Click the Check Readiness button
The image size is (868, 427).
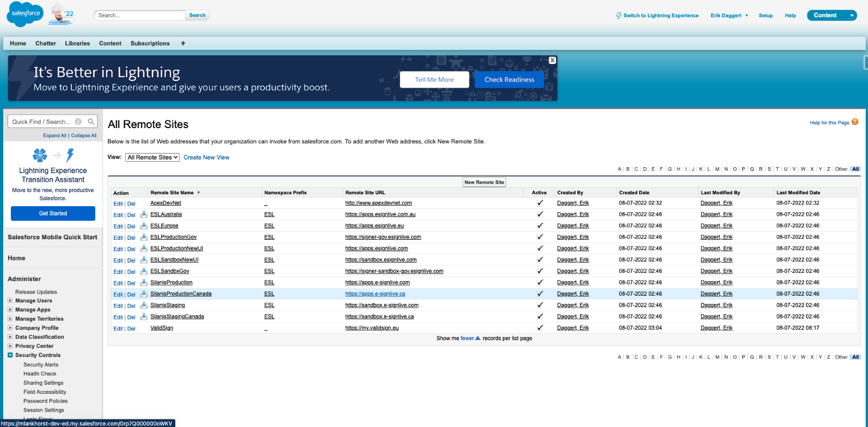509,80
